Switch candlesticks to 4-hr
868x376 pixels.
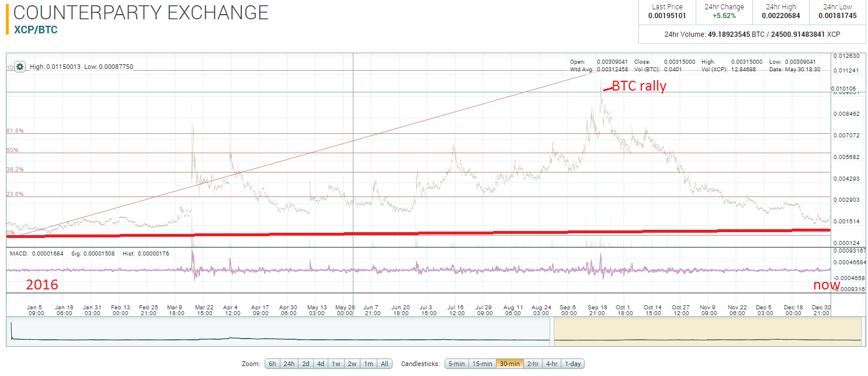[x=551, y=364]
